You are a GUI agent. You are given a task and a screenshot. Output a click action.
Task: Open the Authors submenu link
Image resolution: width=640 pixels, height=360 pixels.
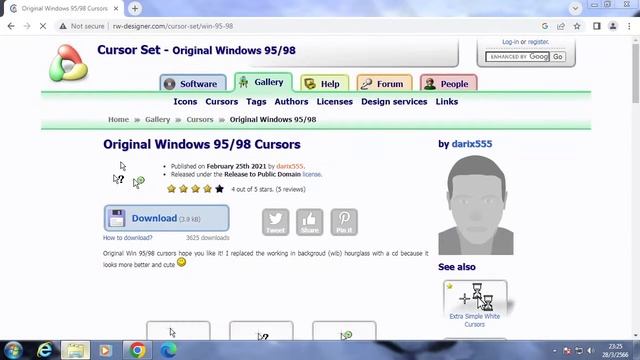[291, 102]
